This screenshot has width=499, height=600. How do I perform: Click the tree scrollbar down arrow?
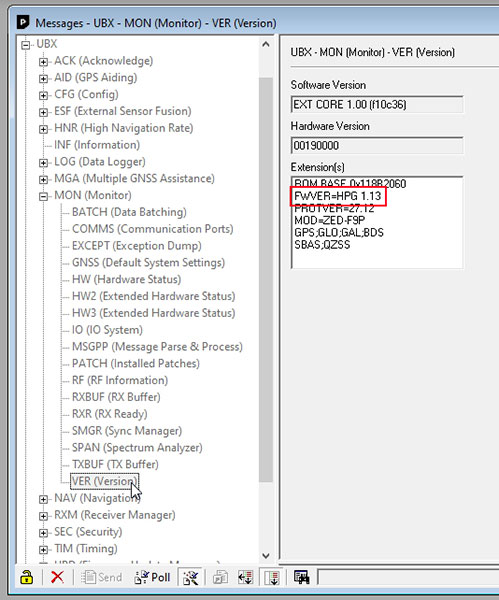pos(266,555)
